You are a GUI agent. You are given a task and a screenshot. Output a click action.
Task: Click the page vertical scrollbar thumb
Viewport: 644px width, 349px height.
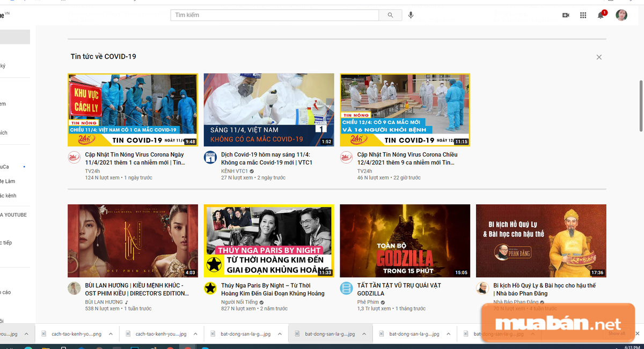[x=640, y=106]
